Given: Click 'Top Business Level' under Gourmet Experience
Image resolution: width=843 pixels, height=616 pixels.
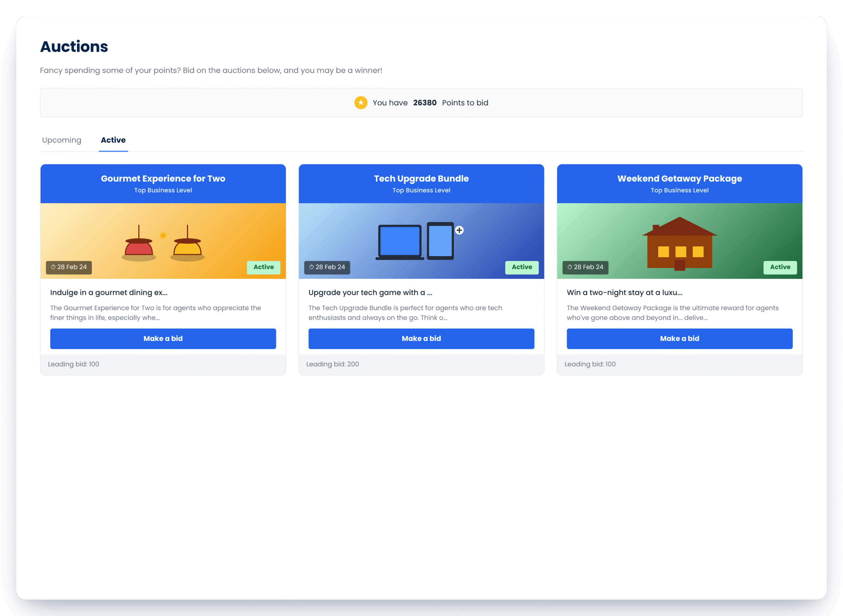Looking at the screenshot, I should pos(163,190).
